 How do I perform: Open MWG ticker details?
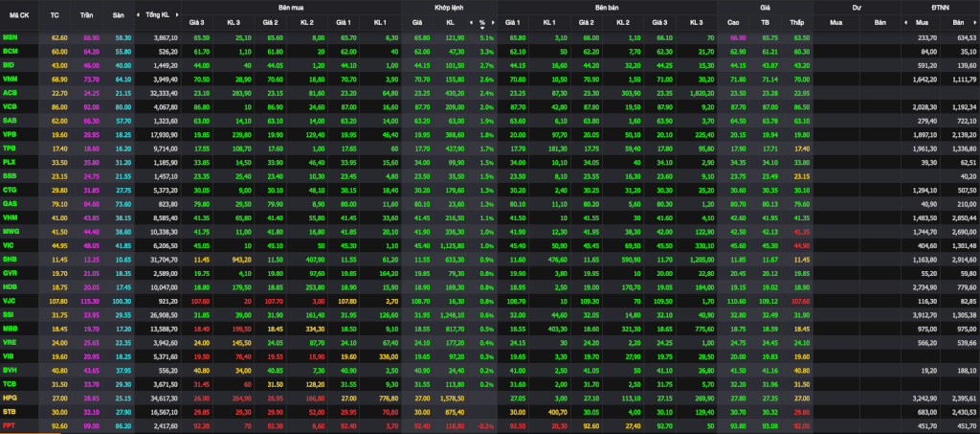tap(11, 230)
